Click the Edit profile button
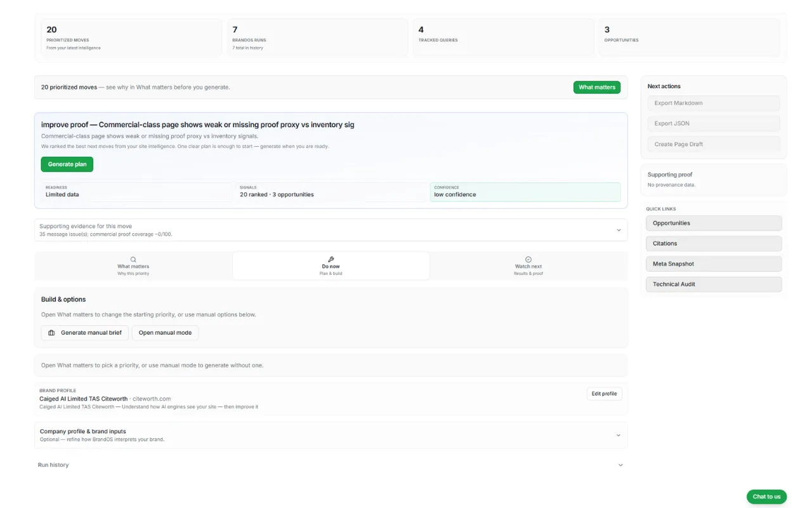 click(x=604, y=394)
